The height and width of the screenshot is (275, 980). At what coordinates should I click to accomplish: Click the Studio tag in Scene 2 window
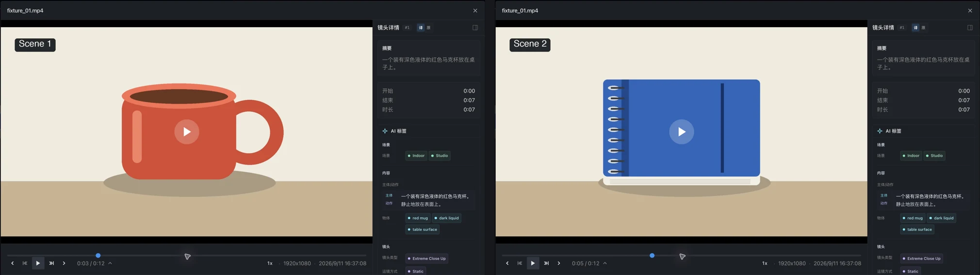pos(934,156)
